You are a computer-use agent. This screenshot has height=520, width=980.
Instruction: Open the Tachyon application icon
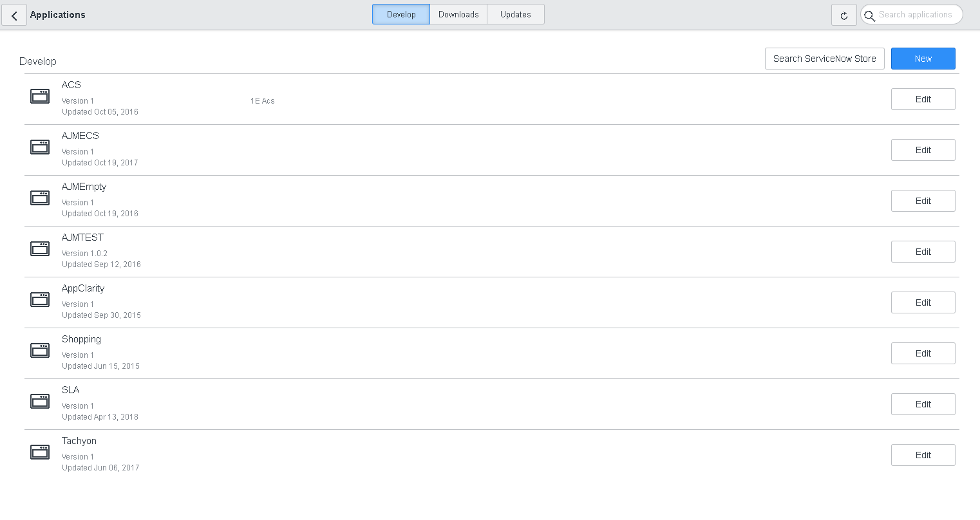point(40,452)
